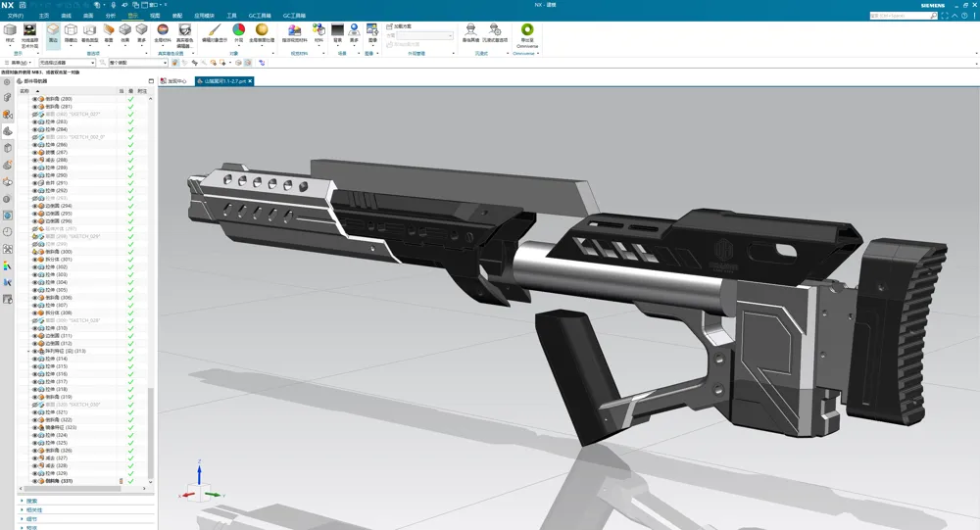Close the 山猫黑河 part file tab
The width and height of the screenshot is (980, 530).
point(250,81)
